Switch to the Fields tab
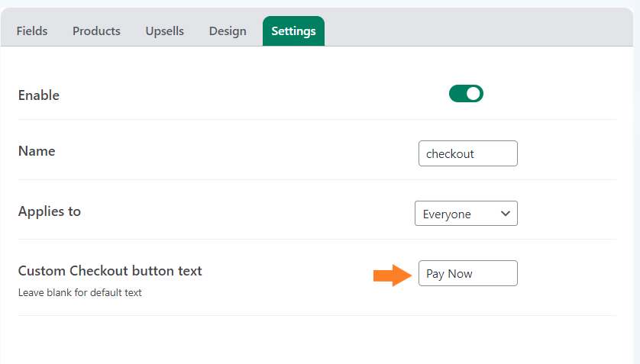640x364 pixels. 32,31
